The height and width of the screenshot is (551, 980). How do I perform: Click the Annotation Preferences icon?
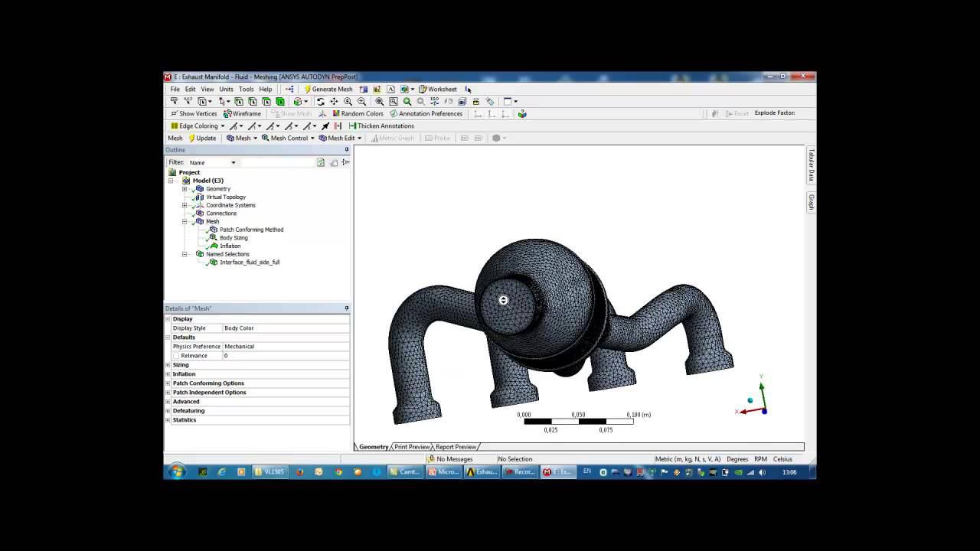click(394, 113)
